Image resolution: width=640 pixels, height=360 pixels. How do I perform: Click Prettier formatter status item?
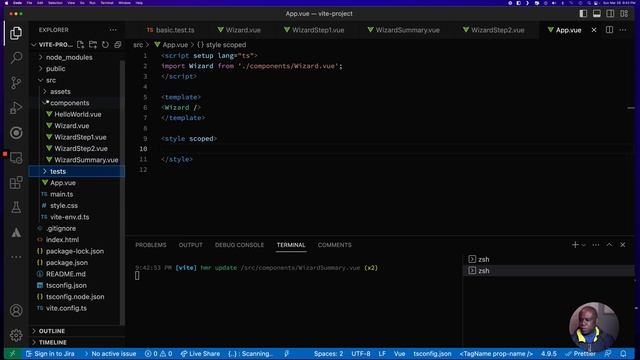[580, 354]
